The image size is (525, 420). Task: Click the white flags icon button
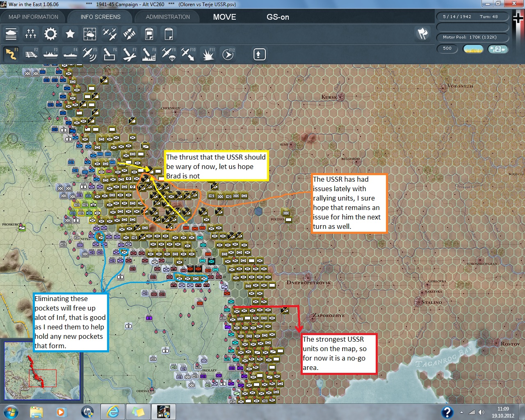click(x=422, y=34)
